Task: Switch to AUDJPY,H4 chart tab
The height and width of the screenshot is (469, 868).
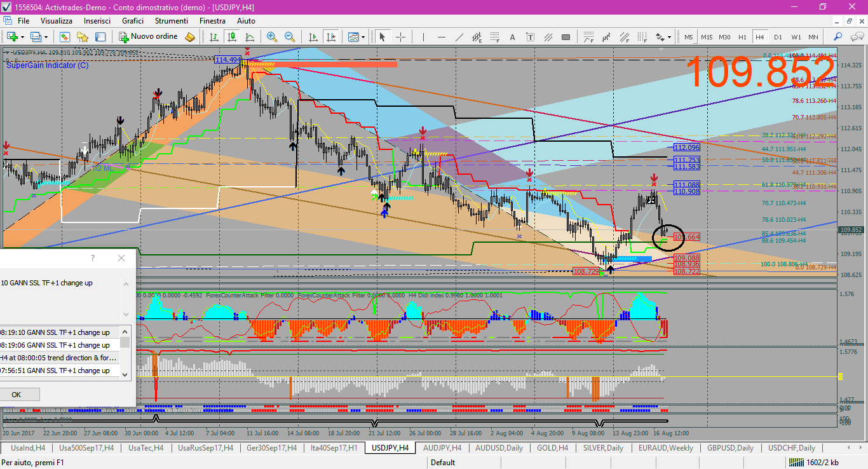Action: point(442,448)
